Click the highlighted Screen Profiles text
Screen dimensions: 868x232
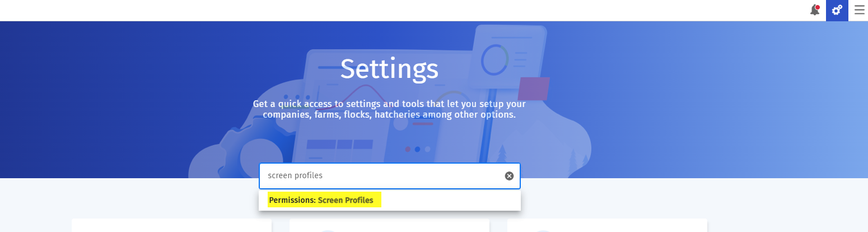(x=346, y=200)
